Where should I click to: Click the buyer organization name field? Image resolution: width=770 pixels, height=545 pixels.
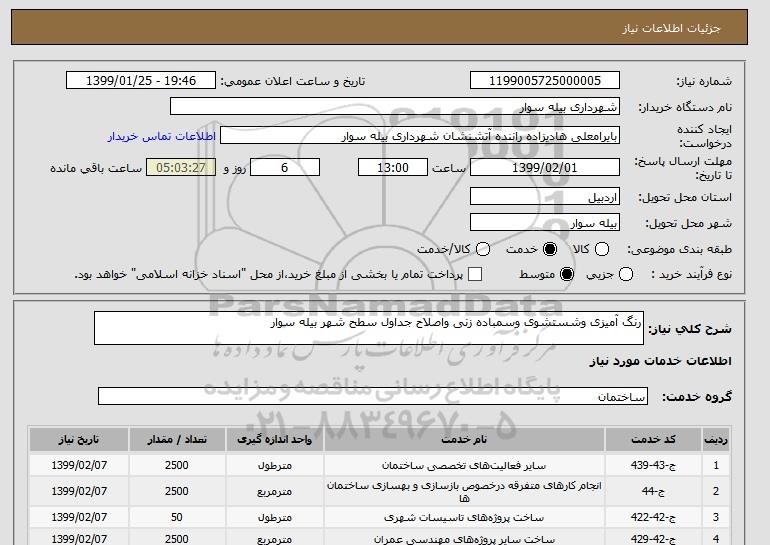click(395, 107)
